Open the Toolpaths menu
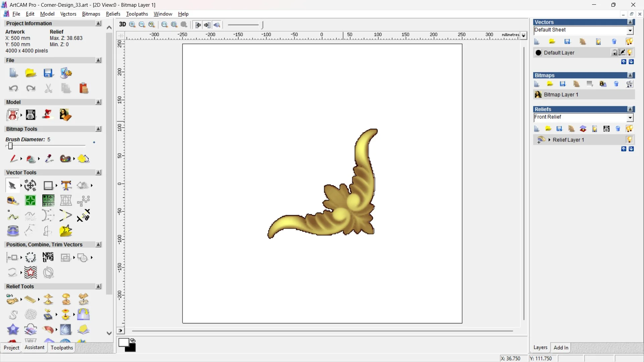 pyautogui.click(x=137, y=14)
